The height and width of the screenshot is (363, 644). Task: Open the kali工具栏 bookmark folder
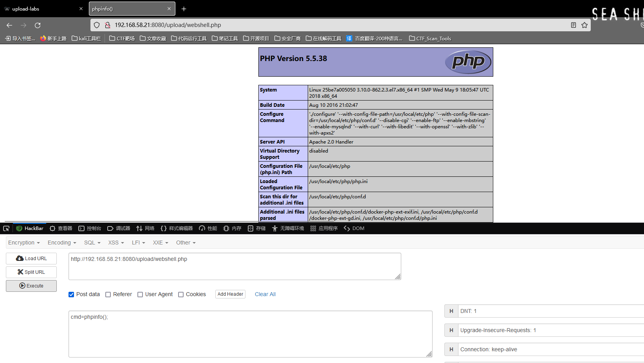[86, 38]
